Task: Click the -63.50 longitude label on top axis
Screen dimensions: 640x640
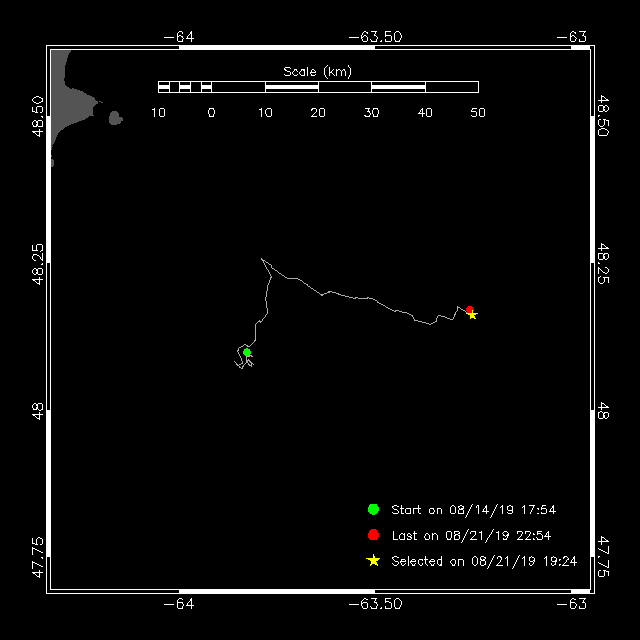Action: [x=376, y=36]
